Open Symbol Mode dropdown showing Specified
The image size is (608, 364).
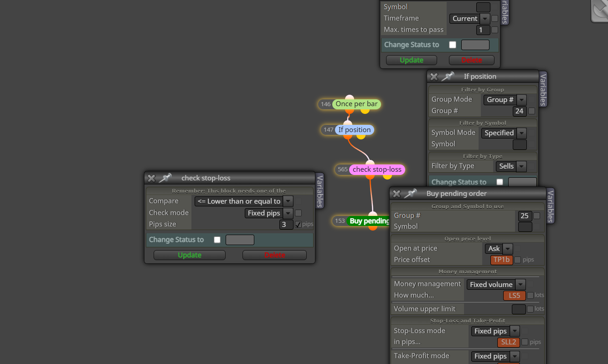(504, 133)
